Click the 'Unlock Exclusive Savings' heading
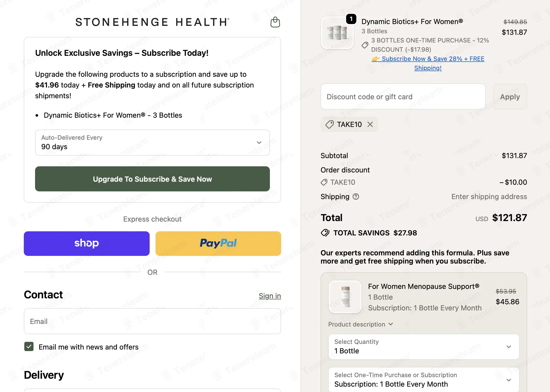The height and width of the screenshot is (392, 550). click(x=122, y=53)
